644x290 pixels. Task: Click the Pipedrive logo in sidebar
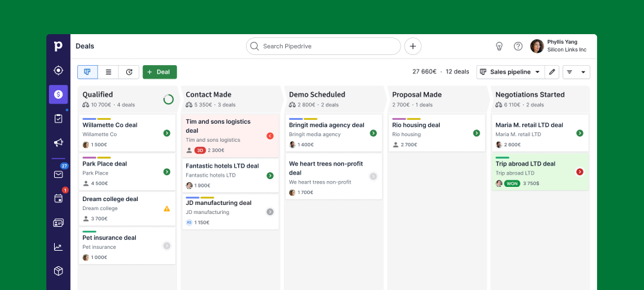[x=58, y=46]
